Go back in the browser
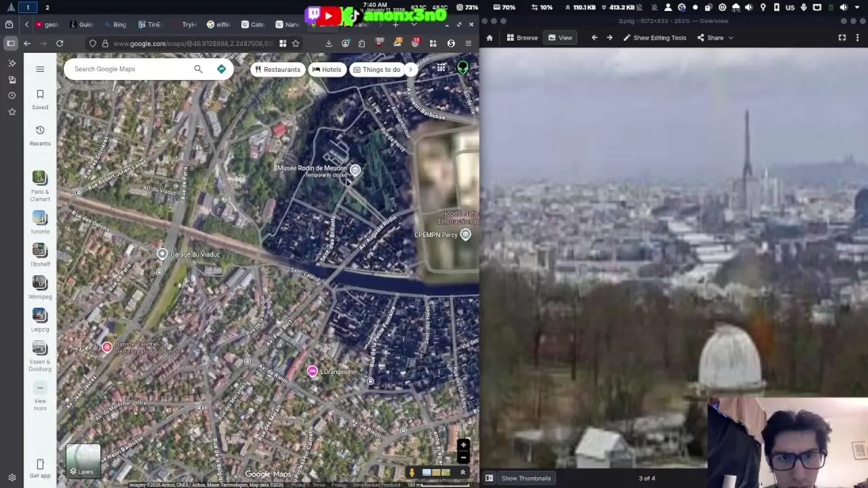 click(x=27, y=43)
